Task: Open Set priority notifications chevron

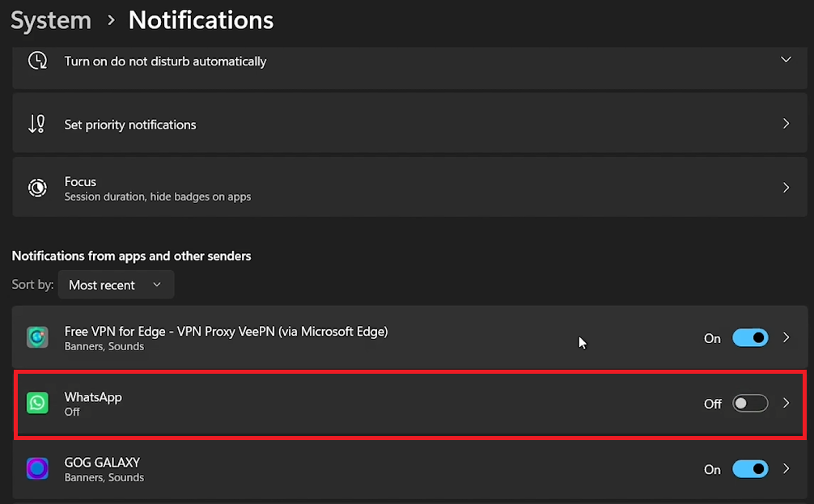Action: (x=786, y=124)
